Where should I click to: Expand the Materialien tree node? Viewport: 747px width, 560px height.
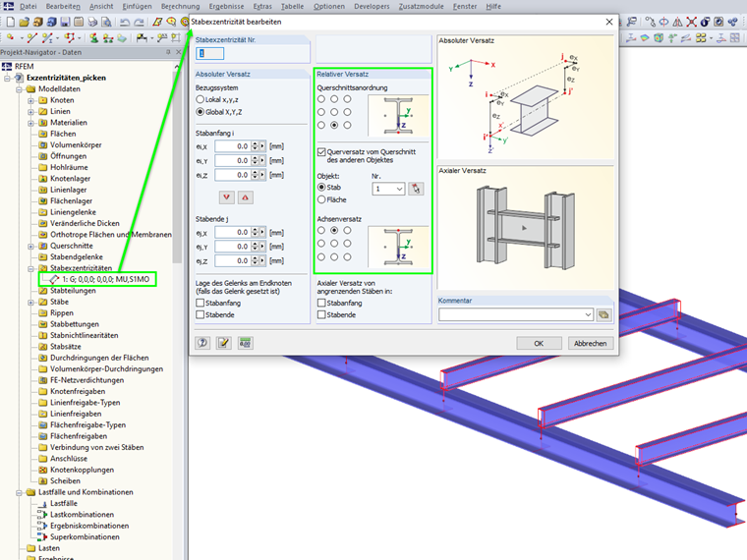coord(31,123)
